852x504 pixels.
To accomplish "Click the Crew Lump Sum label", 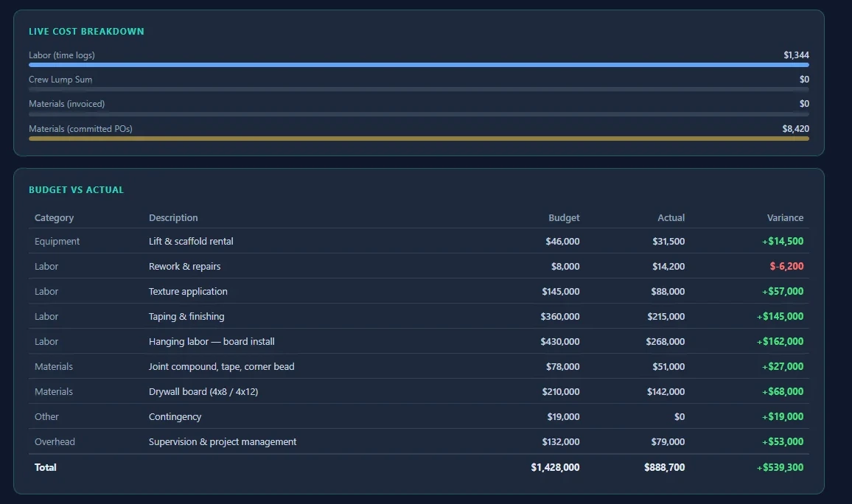I will [x=60, y=80].
